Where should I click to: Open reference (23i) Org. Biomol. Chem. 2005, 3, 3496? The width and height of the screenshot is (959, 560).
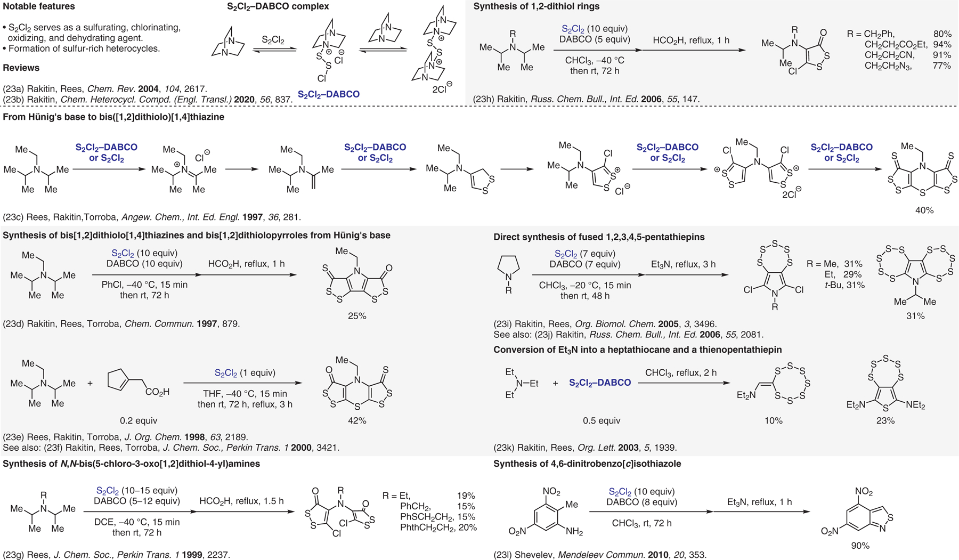click(x=605, y=323)
